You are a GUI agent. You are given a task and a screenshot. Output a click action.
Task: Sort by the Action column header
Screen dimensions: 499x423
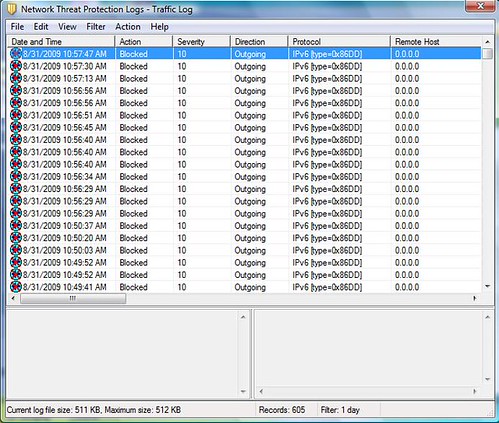tap(144, 42)
